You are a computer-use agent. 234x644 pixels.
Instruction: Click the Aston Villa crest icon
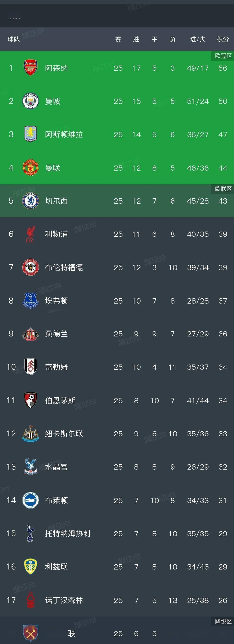click(30, 134)
